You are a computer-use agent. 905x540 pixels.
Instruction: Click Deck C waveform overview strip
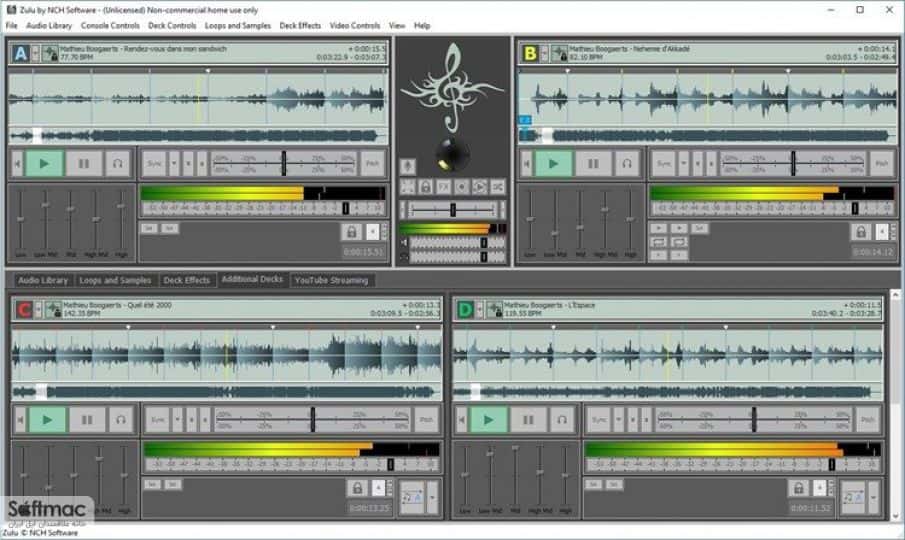click(x=227, y=392)
